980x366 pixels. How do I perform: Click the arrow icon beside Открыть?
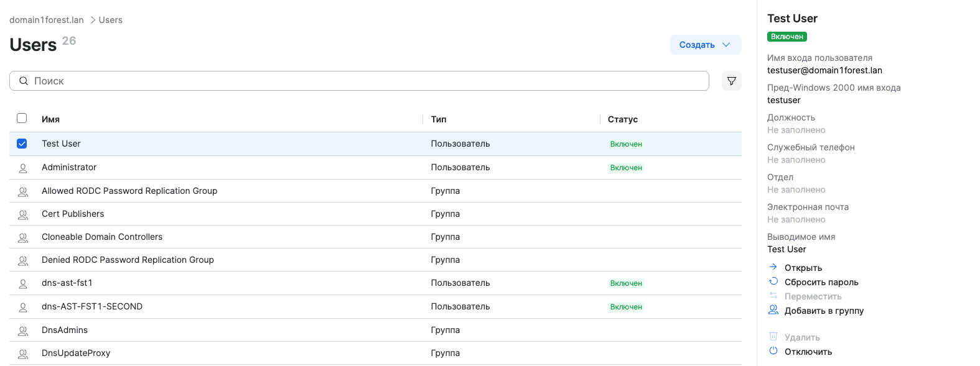tap(773, 267)
